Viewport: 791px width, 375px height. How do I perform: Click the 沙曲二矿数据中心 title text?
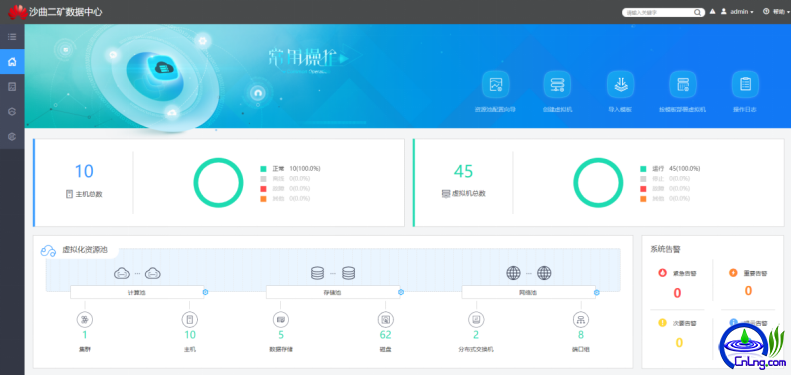click(66, 12)
